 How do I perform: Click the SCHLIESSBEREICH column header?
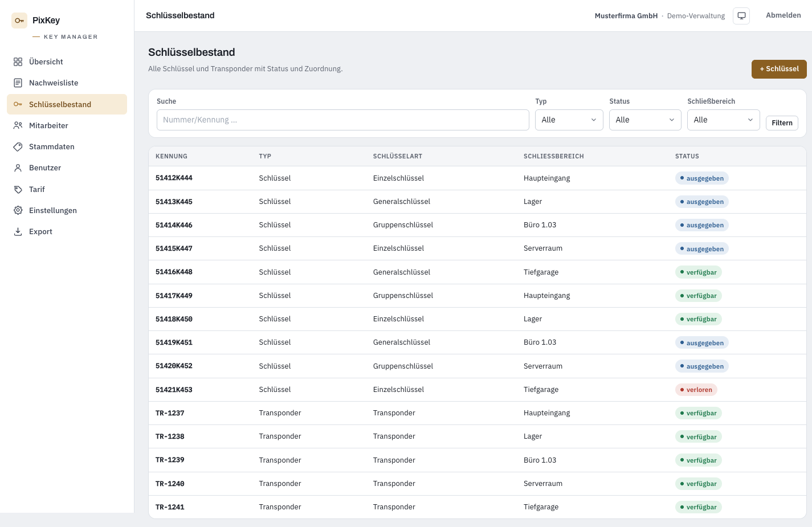[554, 156]
